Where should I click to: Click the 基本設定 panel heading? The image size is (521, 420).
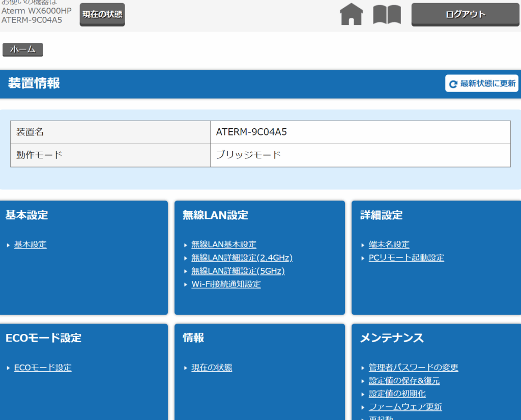tap(26, 215)
